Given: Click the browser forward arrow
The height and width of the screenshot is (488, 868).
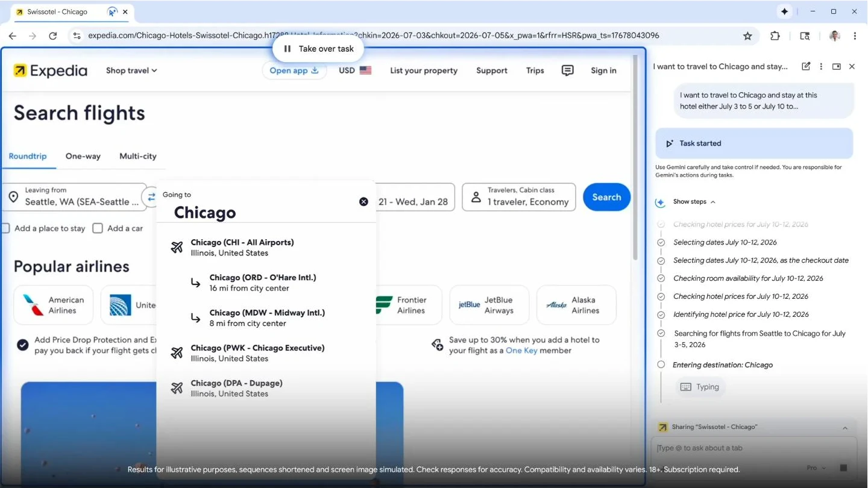Looking at the screenshot, I should click(x=33, y=36).
